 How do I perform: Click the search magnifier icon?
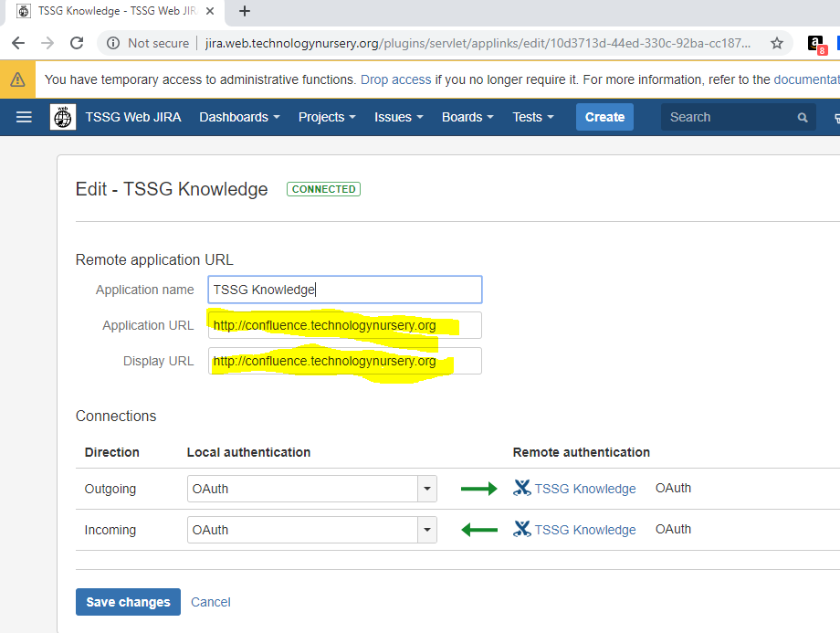(803, 118)
